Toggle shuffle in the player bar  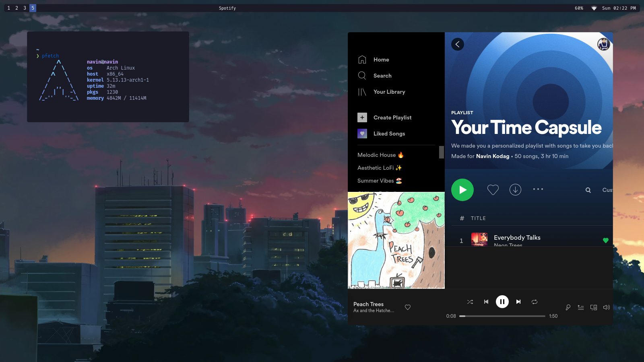[x=470, y=302]
